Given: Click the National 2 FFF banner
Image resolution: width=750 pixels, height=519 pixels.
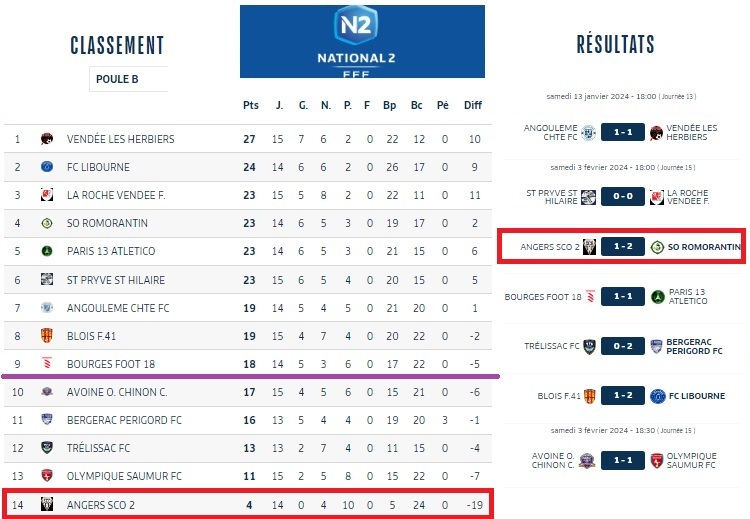Looking at the screenshot, I should [x=362, y=41].
